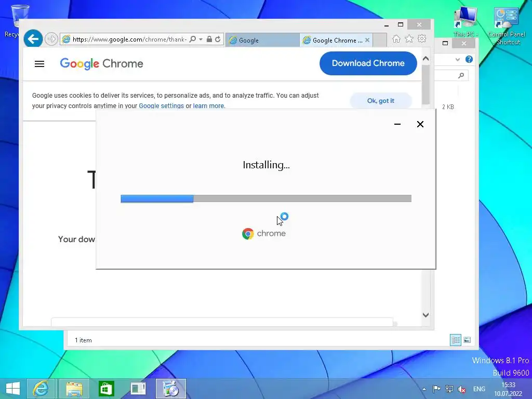Minimize the Internet Explorer window

[x=387, y=25]
